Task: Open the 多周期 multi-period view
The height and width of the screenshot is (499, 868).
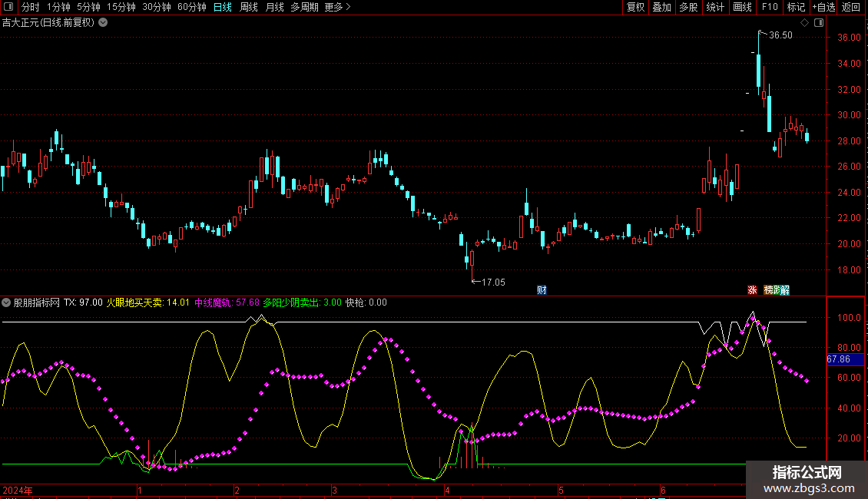Action: click(304, 7)
